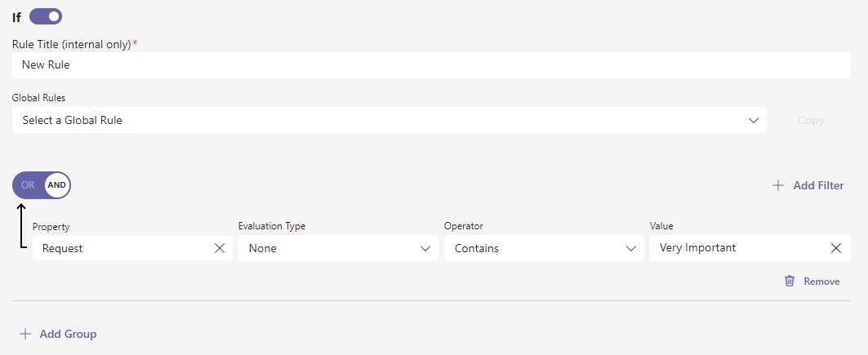Click the trash can Remove icon
The image size is (868, 355).
(x=790, y=281)
